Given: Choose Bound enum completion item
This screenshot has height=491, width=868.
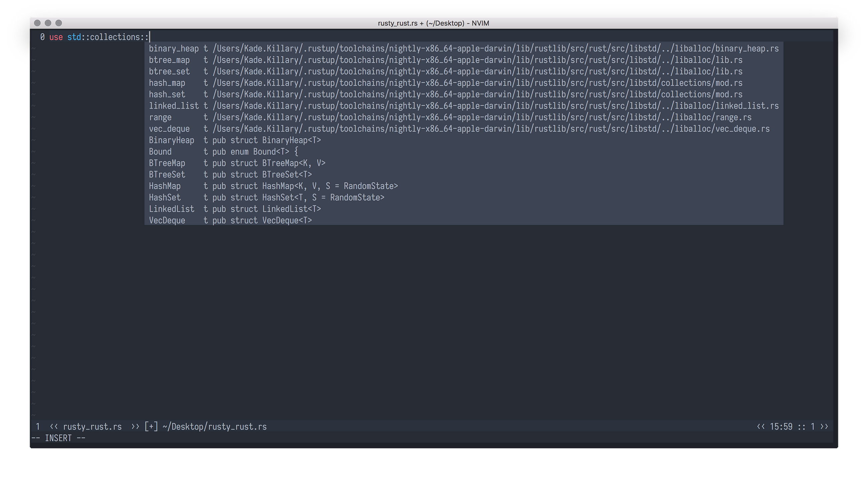Looking at the screenshot, I should [160, 152].
